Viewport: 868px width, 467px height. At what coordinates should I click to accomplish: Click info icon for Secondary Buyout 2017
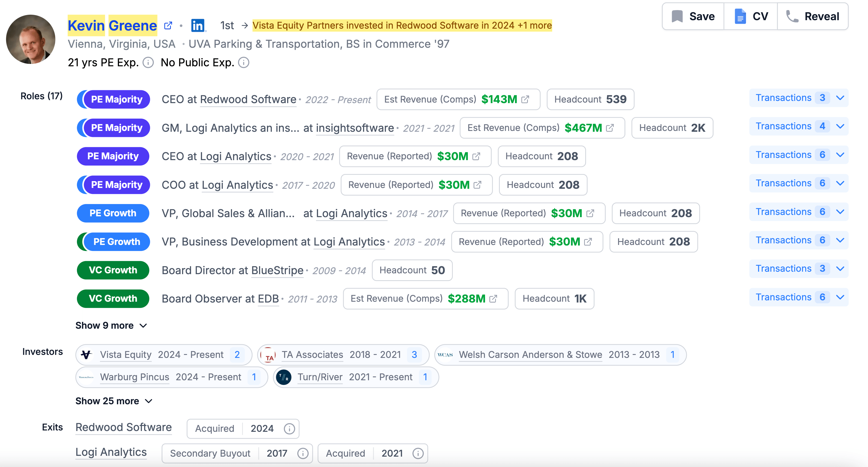click(303, 454)
